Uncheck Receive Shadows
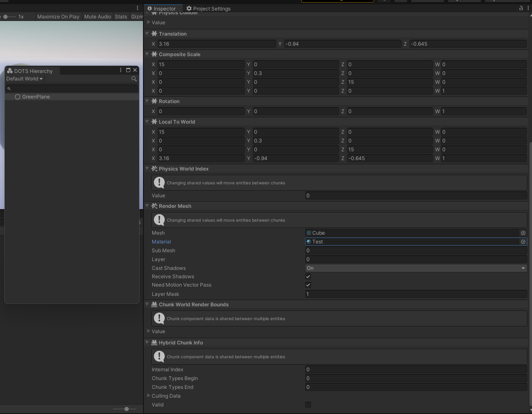 (x=308, y=277)
